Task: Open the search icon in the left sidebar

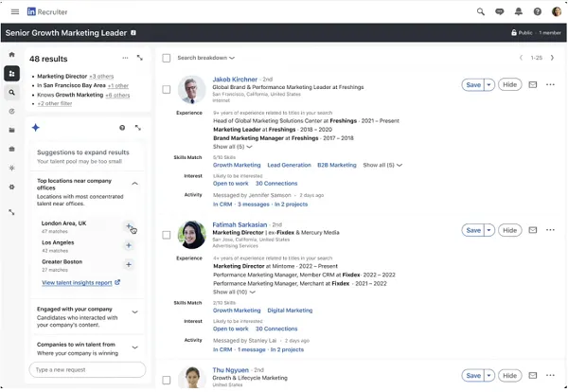Action: tap(12, 93)
